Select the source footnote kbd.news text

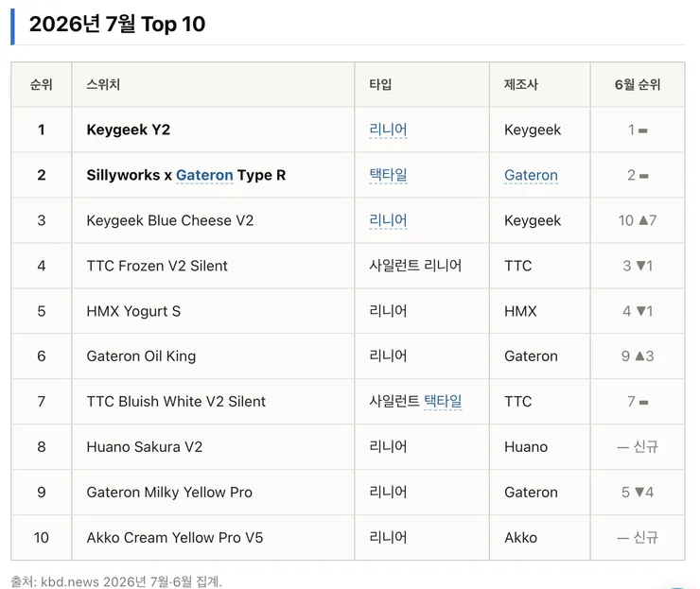116,581
